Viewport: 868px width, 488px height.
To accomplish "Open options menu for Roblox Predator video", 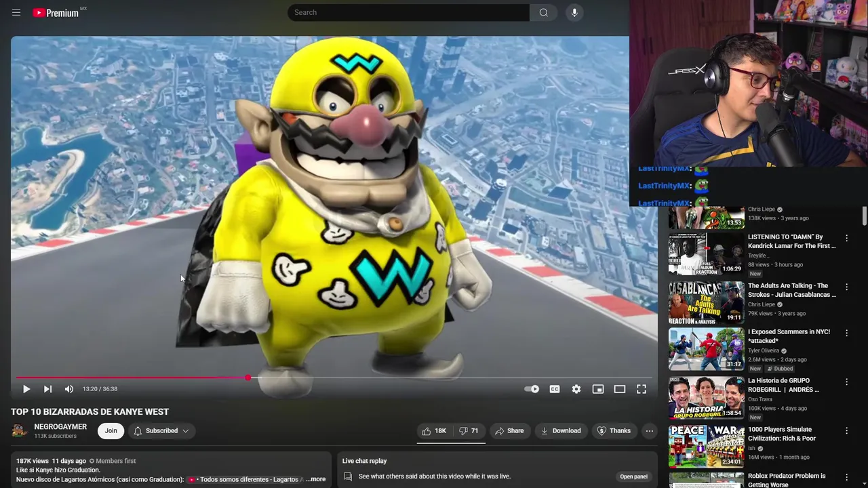I will 846,477.
